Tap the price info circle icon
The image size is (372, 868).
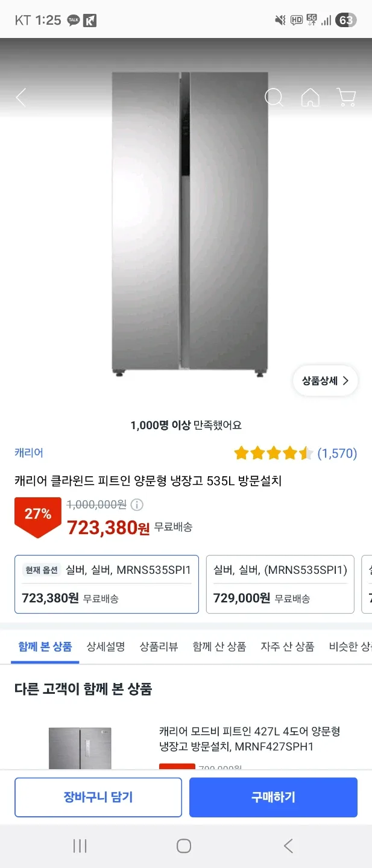pos(137,505)
